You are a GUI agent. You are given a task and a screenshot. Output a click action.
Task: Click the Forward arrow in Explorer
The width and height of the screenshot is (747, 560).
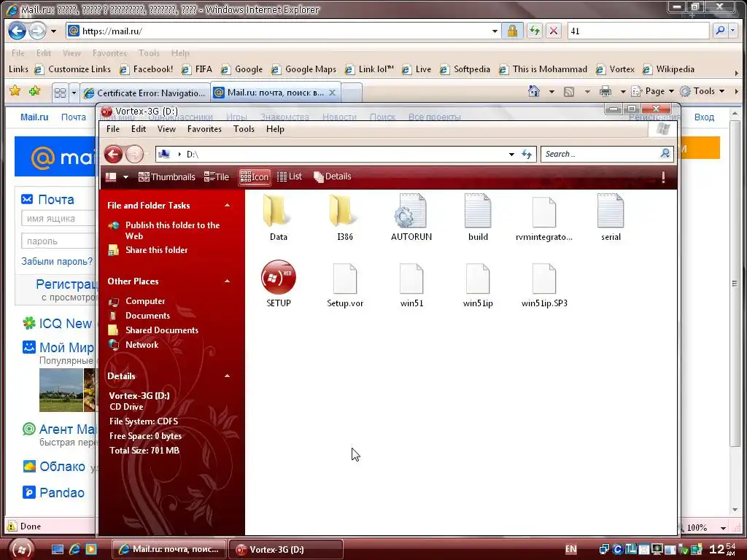point(134,154)
